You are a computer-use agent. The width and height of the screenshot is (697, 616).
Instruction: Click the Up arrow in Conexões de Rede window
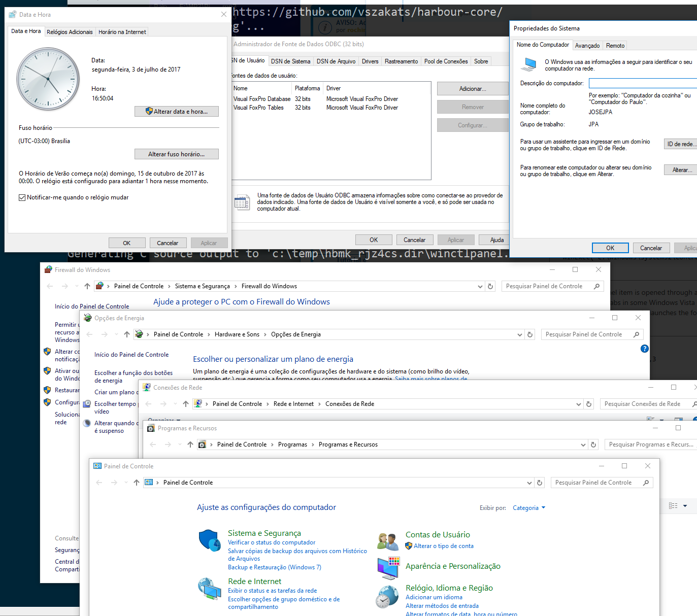tap(186, 404)
